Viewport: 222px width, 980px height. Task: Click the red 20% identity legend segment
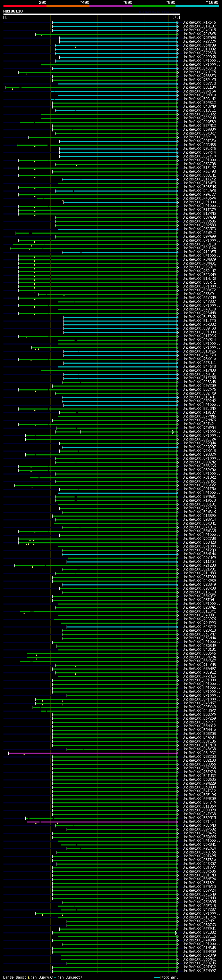tap(25, 7)
